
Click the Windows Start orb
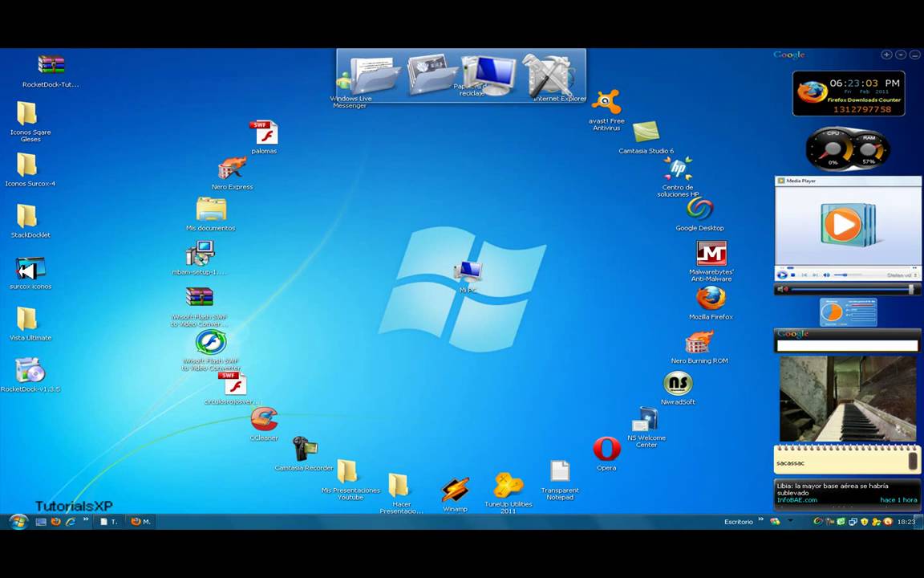[19, 522]
